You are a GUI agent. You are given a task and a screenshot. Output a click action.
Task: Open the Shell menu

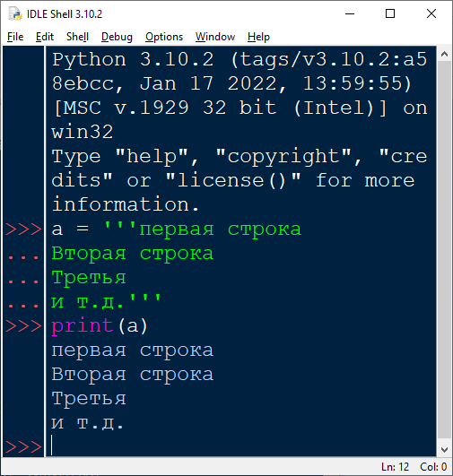point(77,37)
